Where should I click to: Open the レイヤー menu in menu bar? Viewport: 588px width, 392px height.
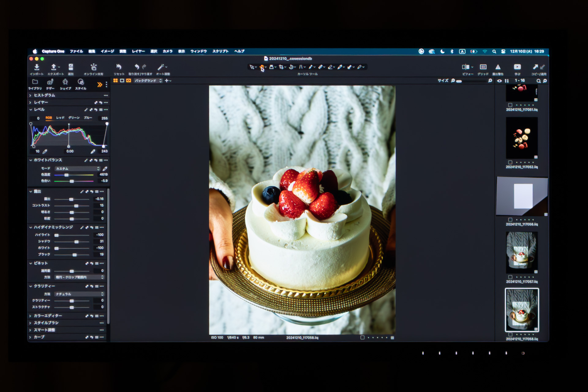pyautogui.click(x=138, y=51)
